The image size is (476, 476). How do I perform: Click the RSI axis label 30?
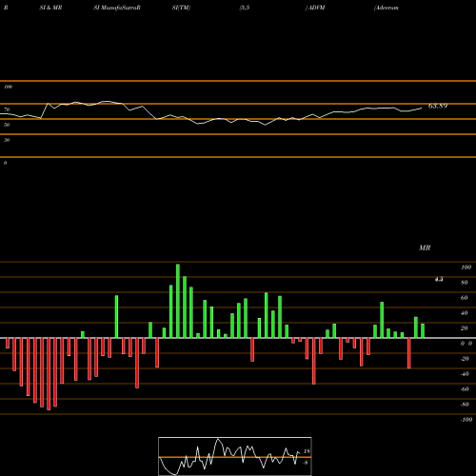[7, 140]
